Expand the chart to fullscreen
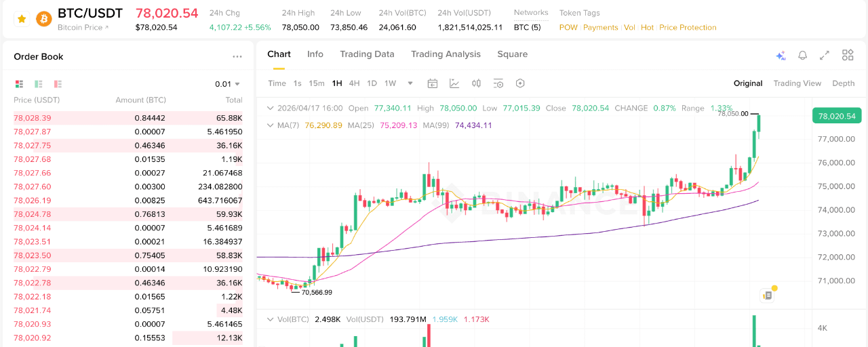The width and height of the screenshot is (868, 347). click(825, 56)
